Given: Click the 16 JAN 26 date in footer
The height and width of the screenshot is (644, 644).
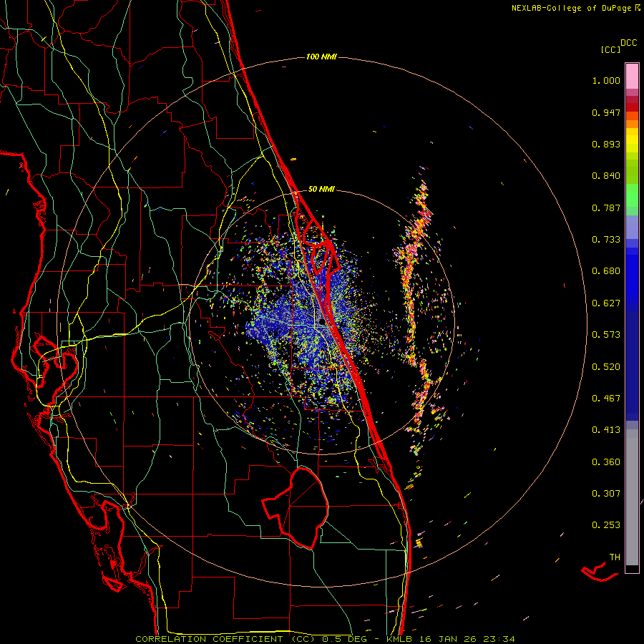Looking at the screenshot, I should [449, 639].
